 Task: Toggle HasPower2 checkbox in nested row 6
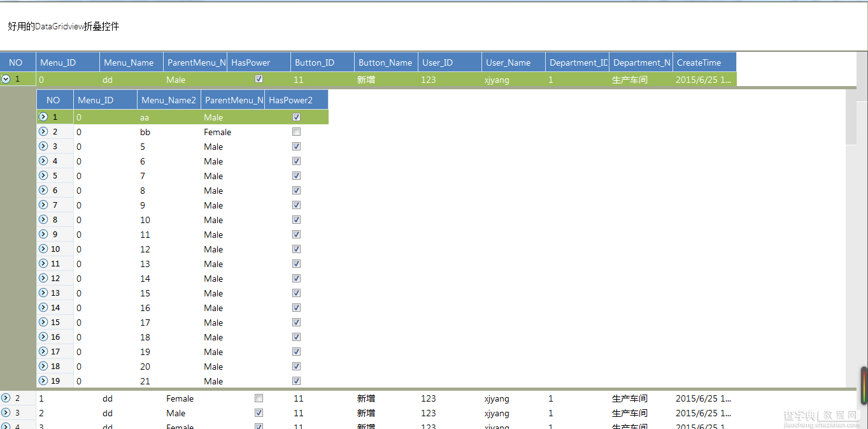[x=296, y=191]
